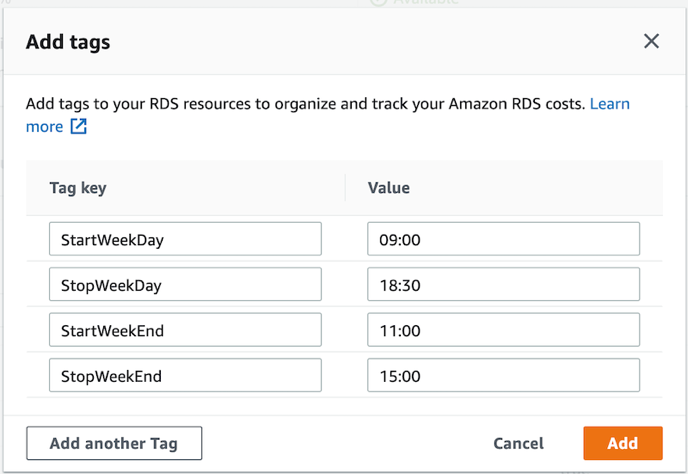688x474 pixels.
Task: Focus the StartWeekEnd tag key field
Action: tap(185, 330)
